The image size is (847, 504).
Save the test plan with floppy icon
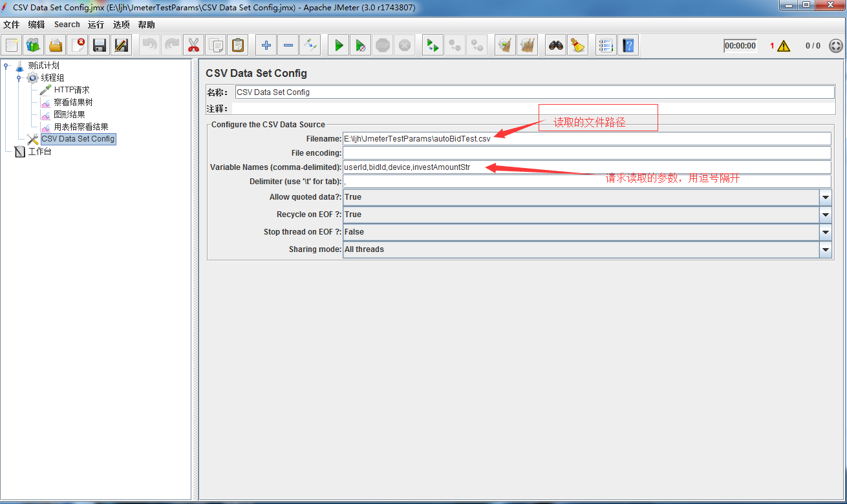(x=99, y=45)
